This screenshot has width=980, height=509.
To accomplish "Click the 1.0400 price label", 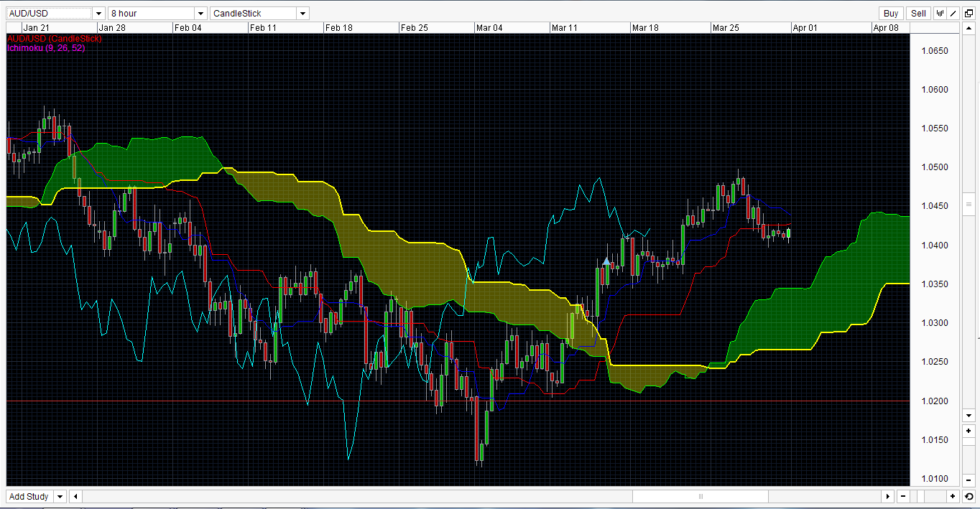I will (935, 246).
